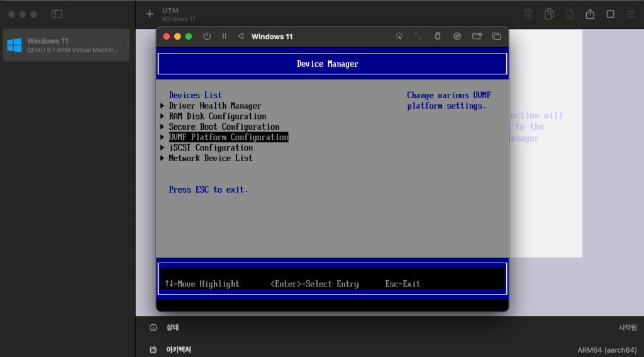This screenshot has width=644, height=357.
Task: Click the stop square icon in UTM toolbar
Action: click(610, 14)
